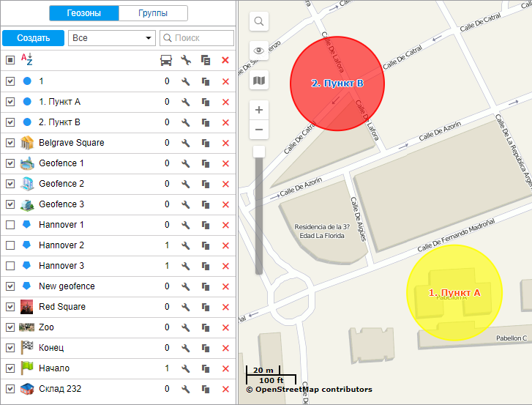Click the map search magnifier icon
The image size is (532, 405).
(x=259, y=22)
